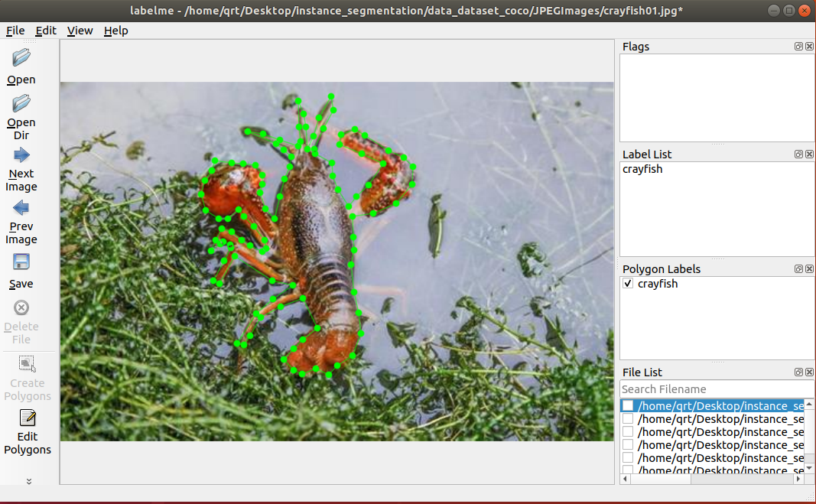This screenshot has height=504, width=816.
Task: Click the File List horizontal scrollbar thumb
Action: 661,479
